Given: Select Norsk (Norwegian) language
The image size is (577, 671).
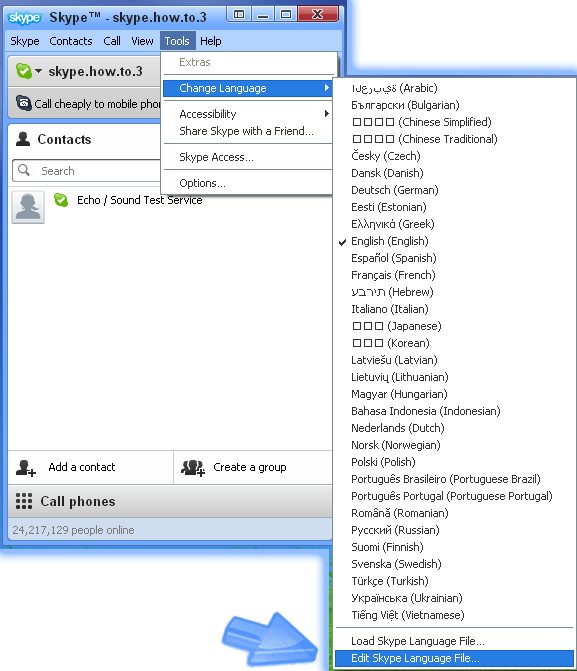Looking at the screenshot, I should [x=396, y=445].
